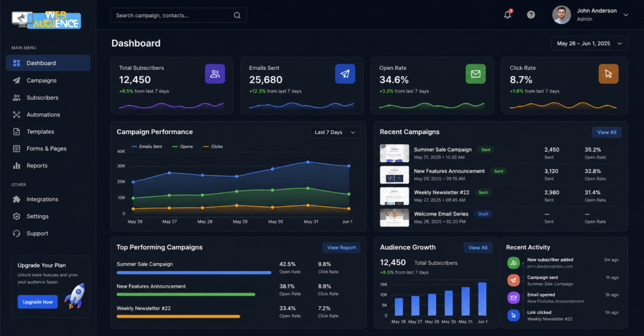Go to Campaigns in main menu

pyautogui.click(x=48, y=81)
